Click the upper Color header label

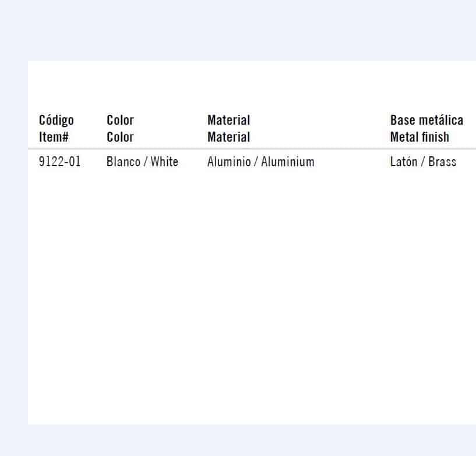(120, 120)
